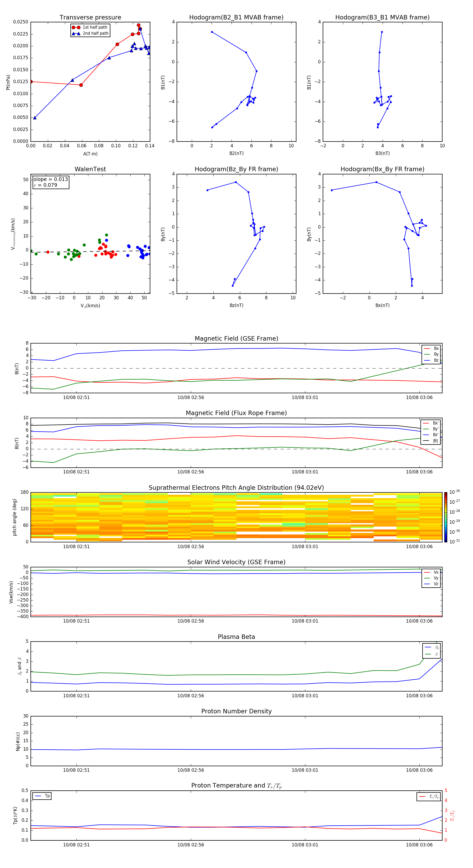Viewport: 473px width, 868px height.
Task: Click '10/08 03:06' tick under Proton Temperature plot
Action: pyautogui.click(x=419, y=845)
